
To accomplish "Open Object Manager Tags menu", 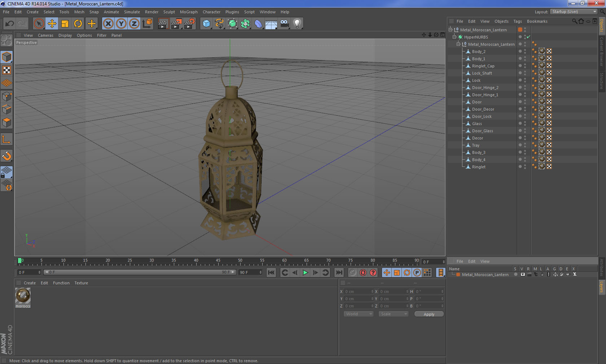I will pos(518,21).
